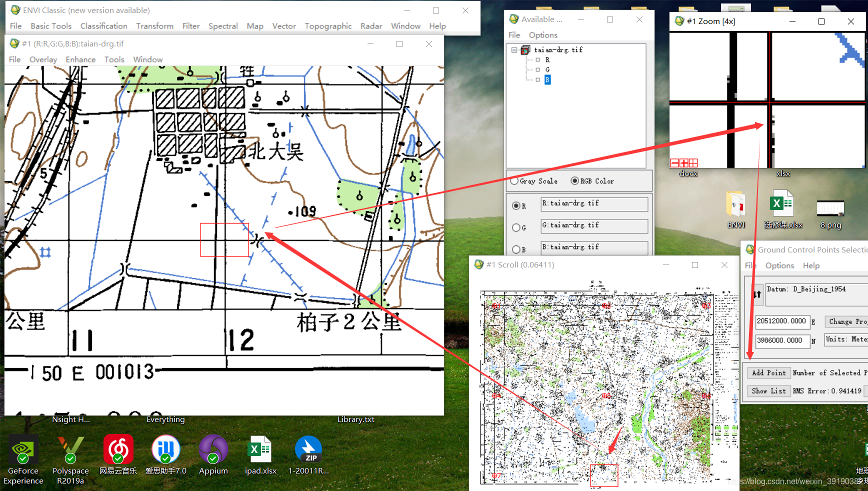Click Show List button
The height and width of the screenshot is (491, 868).
(768, 391)
